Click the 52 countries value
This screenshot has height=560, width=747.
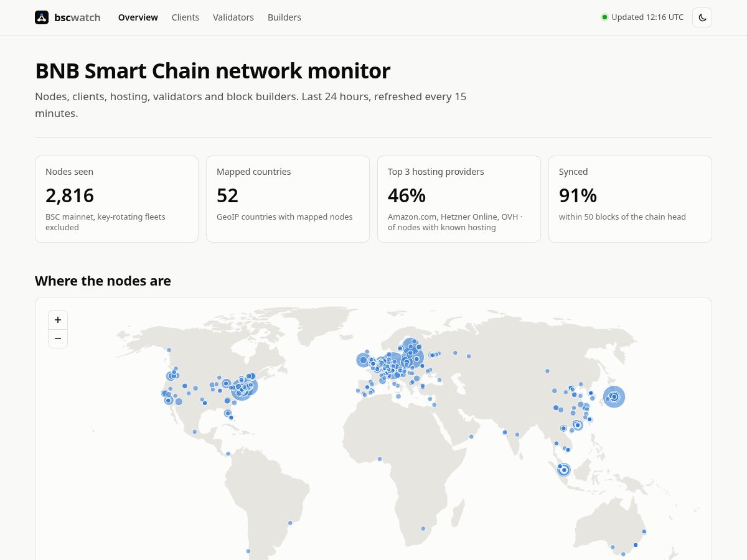click(x=227, y=195)
